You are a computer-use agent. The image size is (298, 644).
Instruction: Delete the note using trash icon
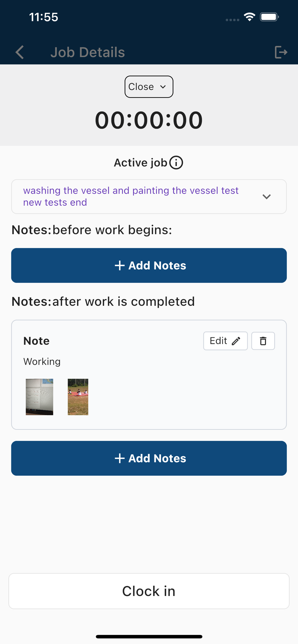tap(263, 341)
